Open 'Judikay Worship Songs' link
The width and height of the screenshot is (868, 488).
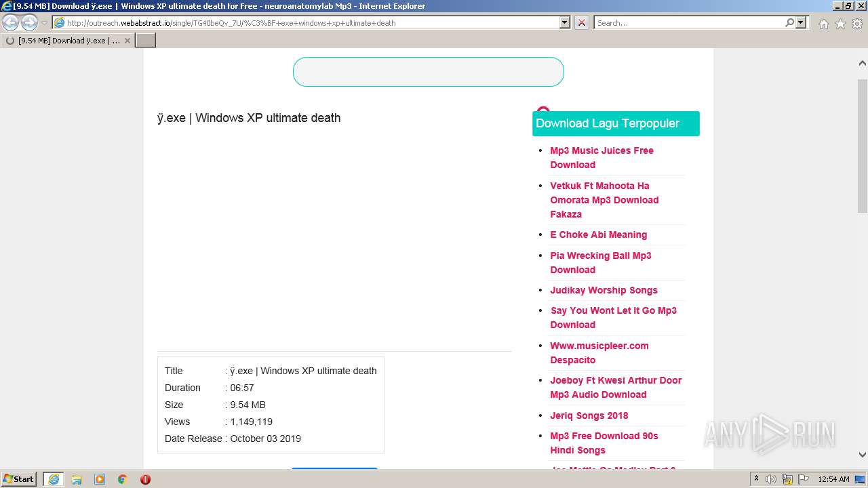pyautogui.click(x=604, y=290)
